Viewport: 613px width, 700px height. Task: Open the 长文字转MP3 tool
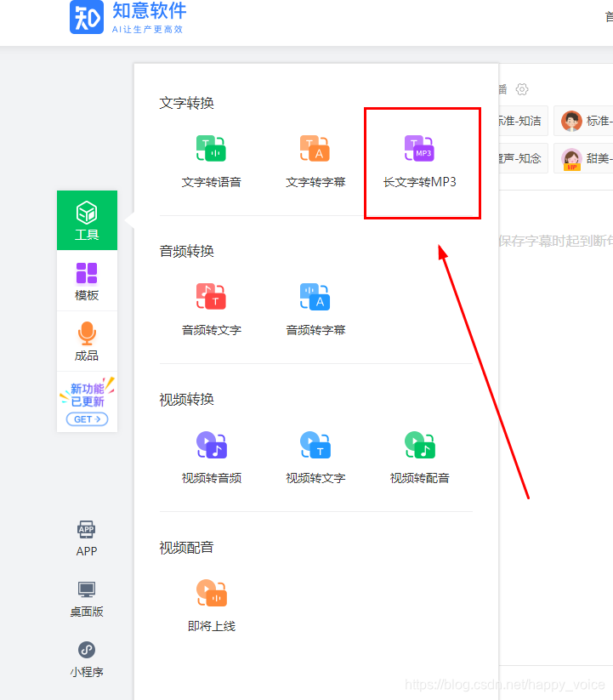coord(419,162)
